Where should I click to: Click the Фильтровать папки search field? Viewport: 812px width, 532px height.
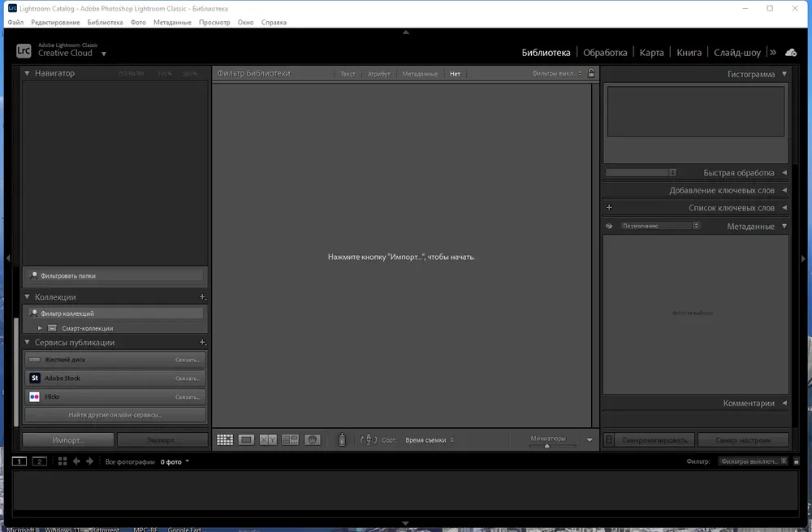pos(115,275)
